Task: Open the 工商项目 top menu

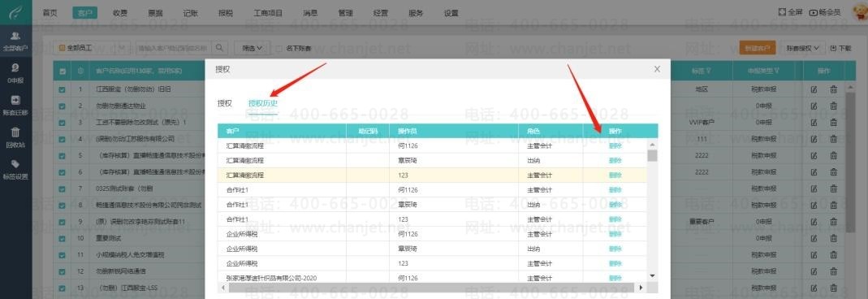Action: tap(269, 12)
